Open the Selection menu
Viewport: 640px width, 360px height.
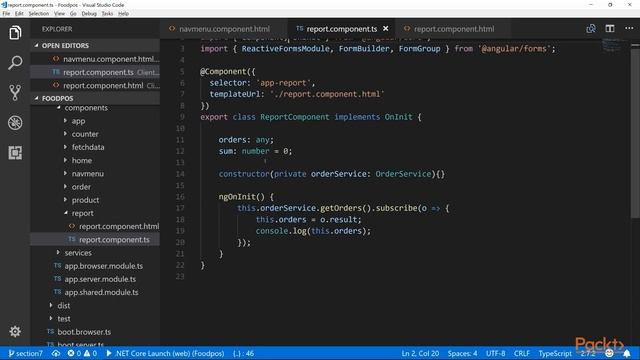coord(39,13)
